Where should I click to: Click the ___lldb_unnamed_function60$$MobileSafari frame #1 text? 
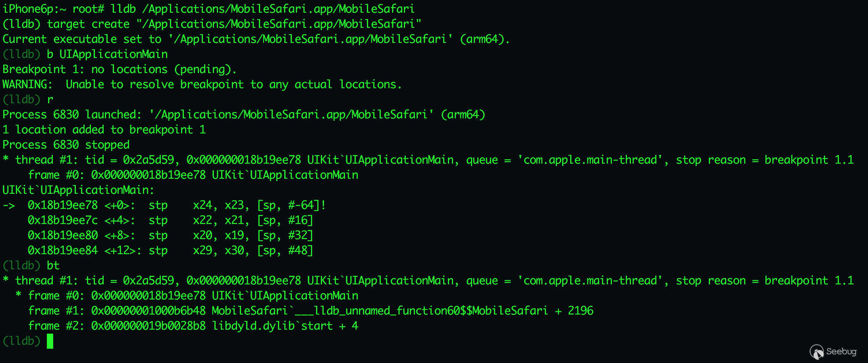coord(421,311)
